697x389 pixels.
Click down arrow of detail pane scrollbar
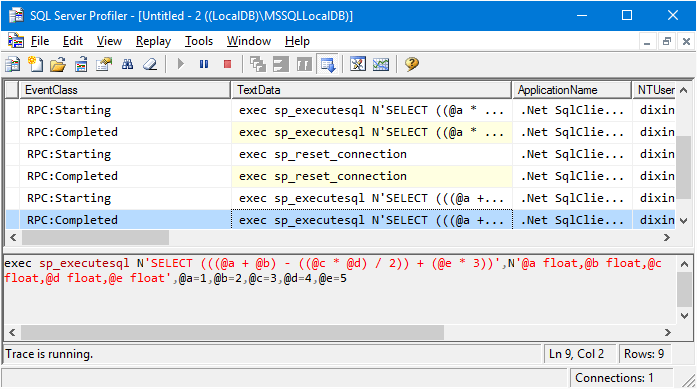pos(685,316)
